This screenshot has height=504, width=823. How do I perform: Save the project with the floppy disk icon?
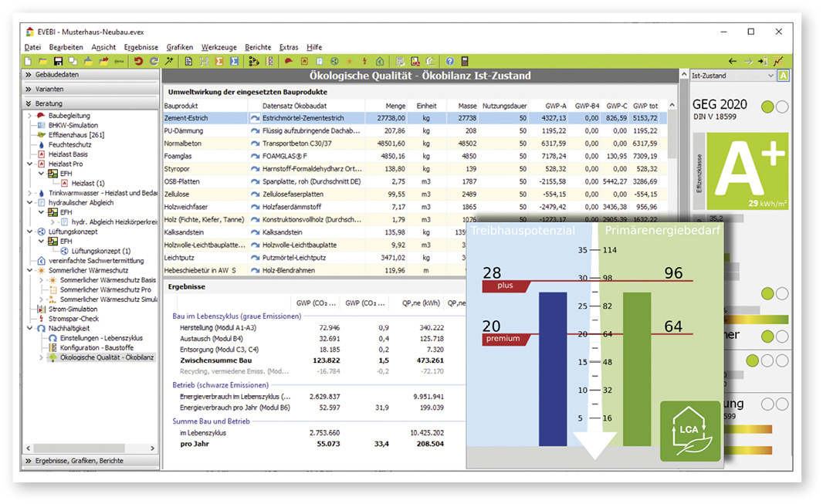[58, 61]
